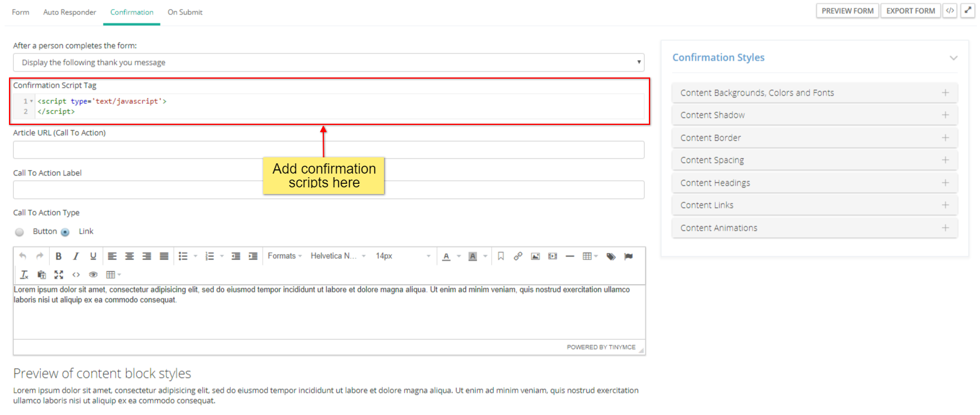The height and width of the screenshot is (415, 980).
Task: Click the undo arrow in the editor toolbar
Action: [23, 256]
